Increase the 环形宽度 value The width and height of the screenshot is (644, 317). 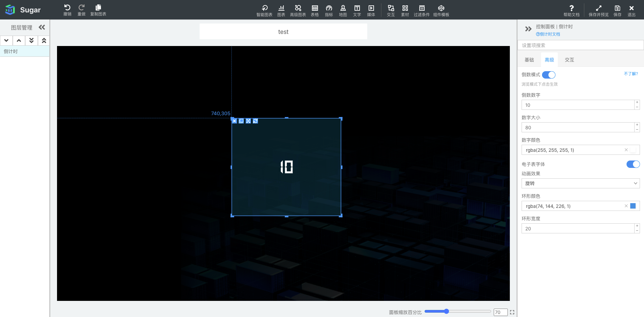(x=637, y=226)
